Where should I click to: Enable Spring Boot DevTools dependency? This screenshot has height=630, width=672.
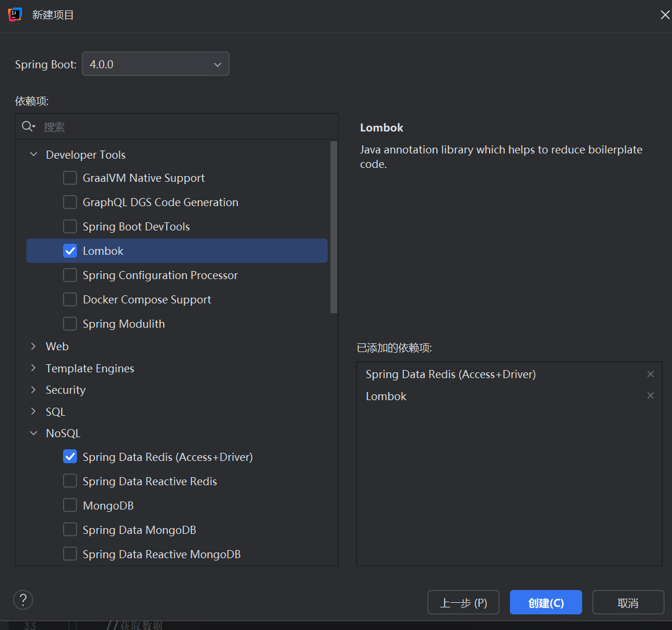click(70, 226)
